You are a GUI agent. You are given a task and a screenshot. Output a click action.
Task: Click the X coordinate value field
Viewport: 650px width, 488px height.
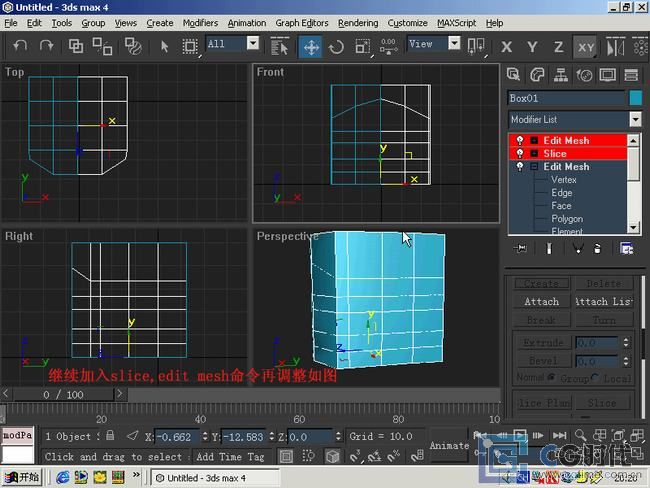click(177, 437)
